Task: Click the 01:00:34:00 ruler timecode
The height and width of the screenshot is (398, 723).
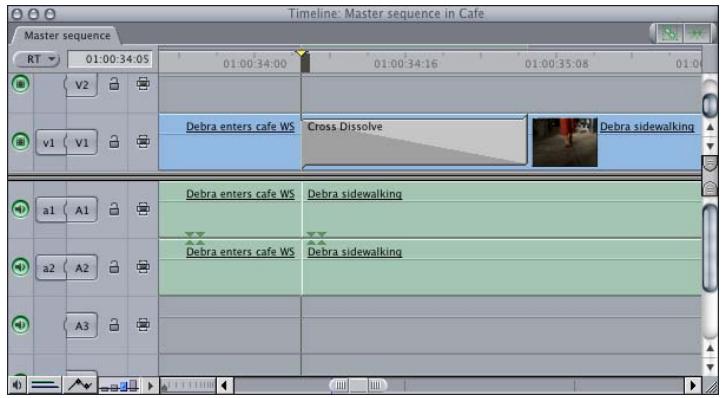Action: 255,64
